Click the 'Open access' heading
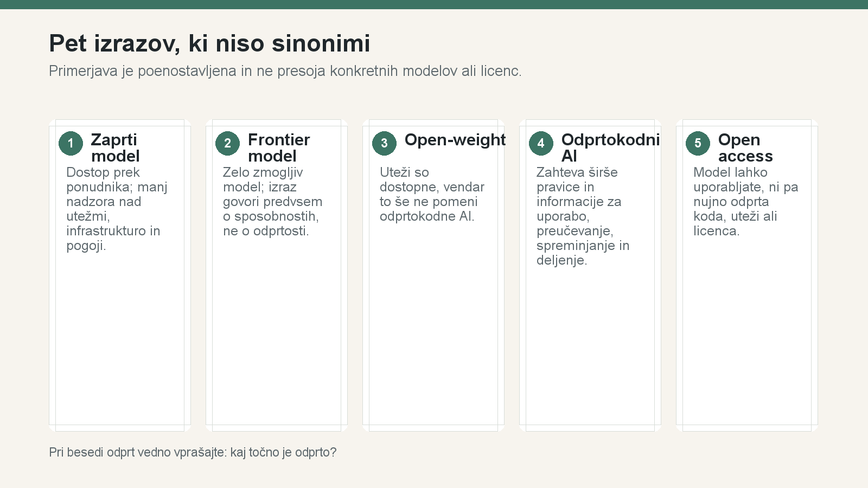868x488 pixels. [x=745, y=147]
